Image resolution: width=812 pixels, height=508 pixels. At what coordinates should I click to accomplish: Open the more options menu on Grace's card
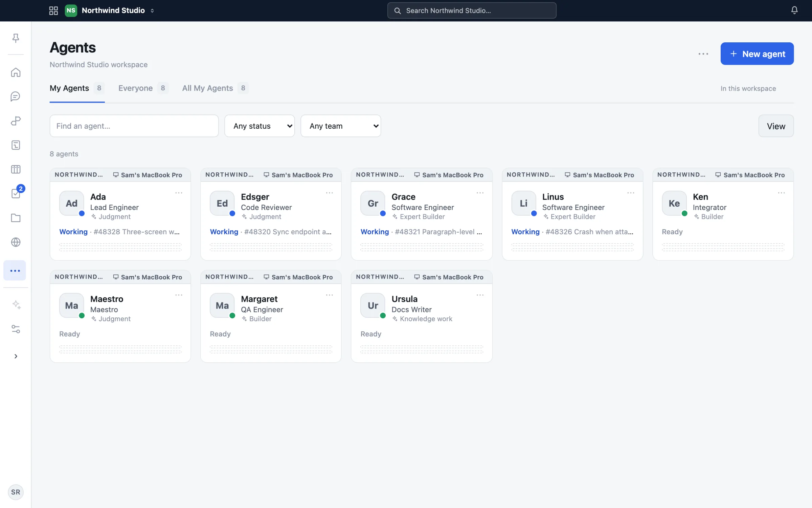(x=480, y=193)
